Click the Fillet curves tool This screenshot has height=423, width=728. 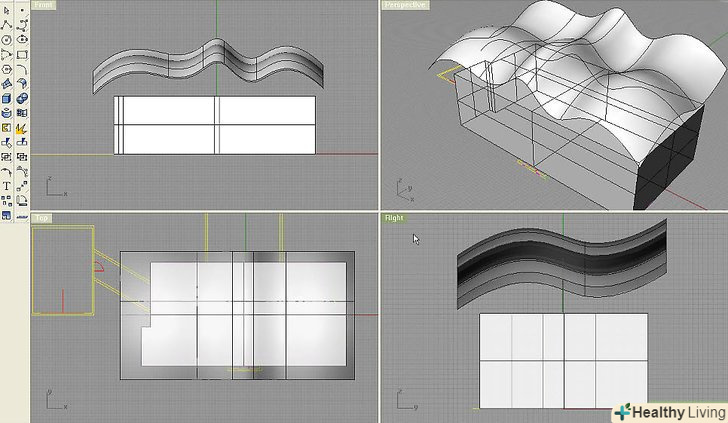[21, 69]
